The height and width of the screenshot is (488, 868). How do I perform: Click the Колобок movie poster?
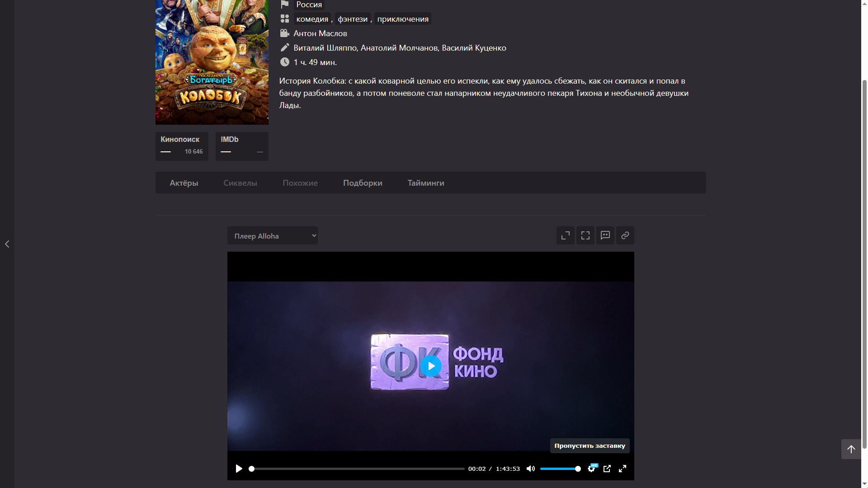pos(212,62)
